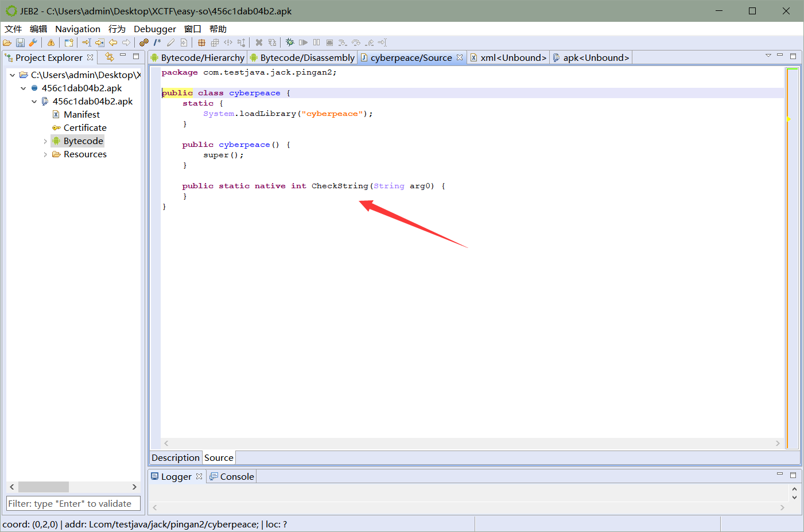
Task: Click the step into icon
Action: (x=343, y=42)
